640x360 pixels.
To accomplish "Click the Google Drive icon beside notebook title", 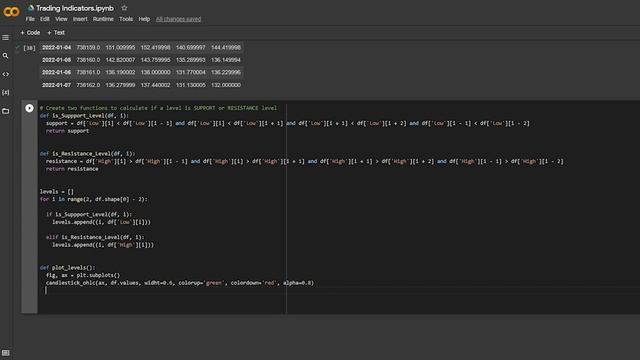I will (x=31, y=8).
